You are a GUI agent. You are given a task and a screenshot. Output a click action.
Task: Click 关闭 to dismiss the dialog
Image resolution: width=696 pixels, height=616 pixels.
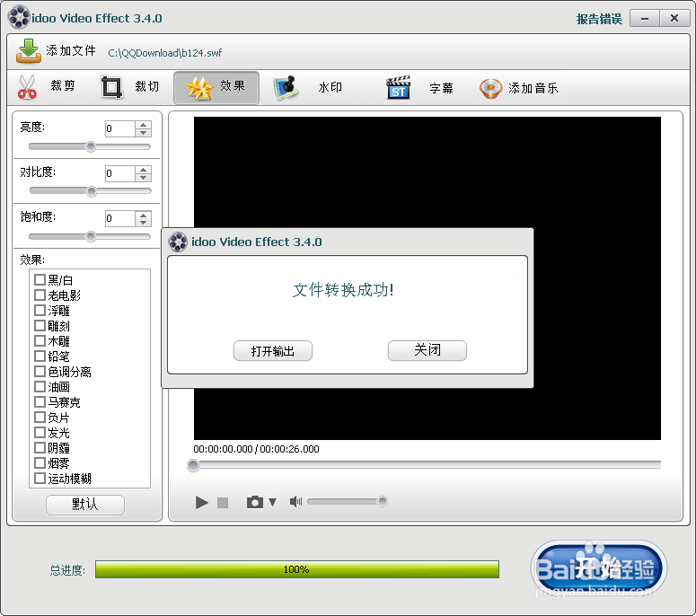tap(427, 350)
